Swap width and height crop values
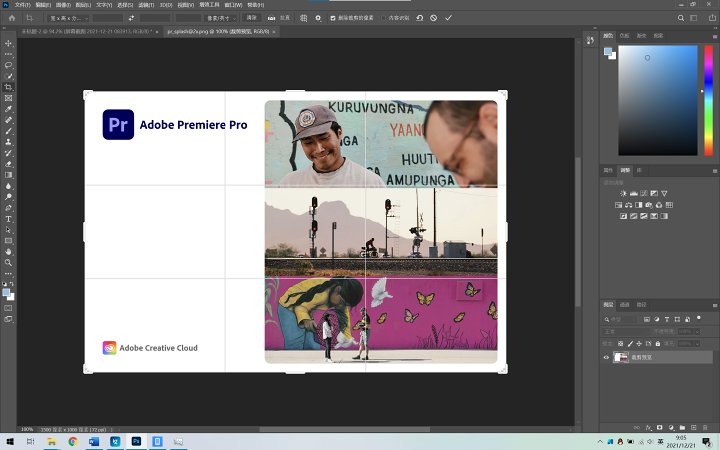 (x=131, y=18)
